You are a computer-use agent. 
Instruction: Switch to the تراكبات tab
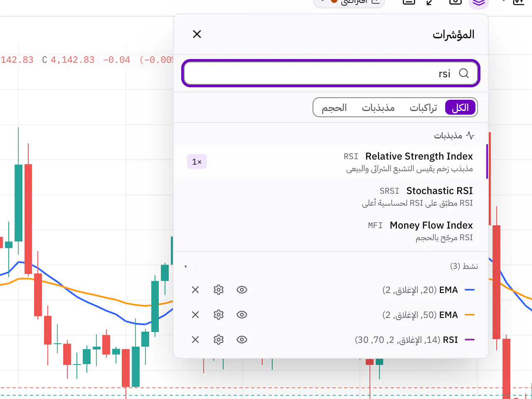424,108
